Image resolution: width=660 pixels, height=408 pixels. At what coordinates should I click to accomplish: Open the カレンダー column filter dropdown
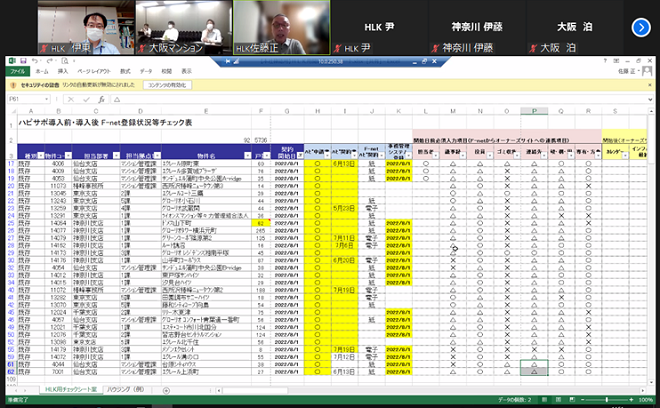[625, 155]
